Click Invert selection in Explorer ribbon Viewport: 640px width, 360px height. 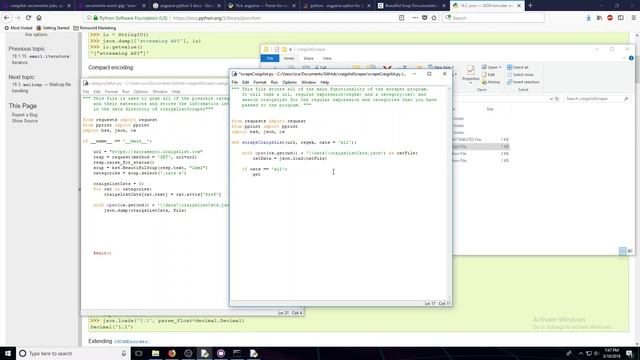click(523, 82)
